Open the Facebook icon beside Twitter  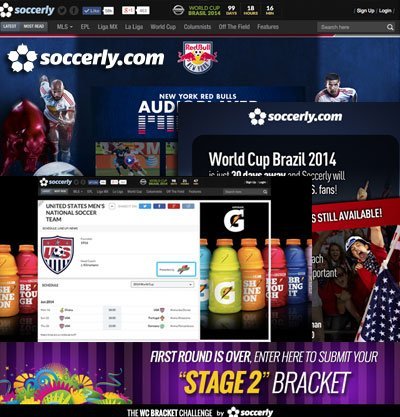(73, 11)
